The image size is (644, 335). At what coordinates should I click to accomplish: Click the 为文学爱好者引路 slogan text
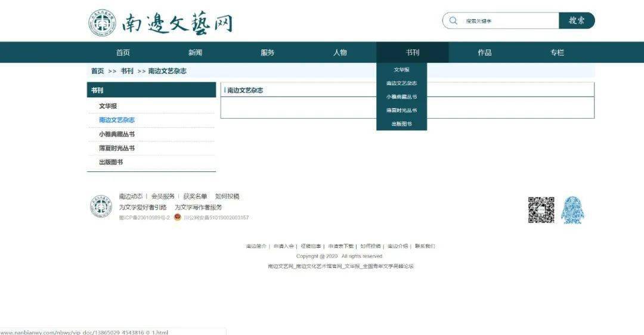click(143, 207)
